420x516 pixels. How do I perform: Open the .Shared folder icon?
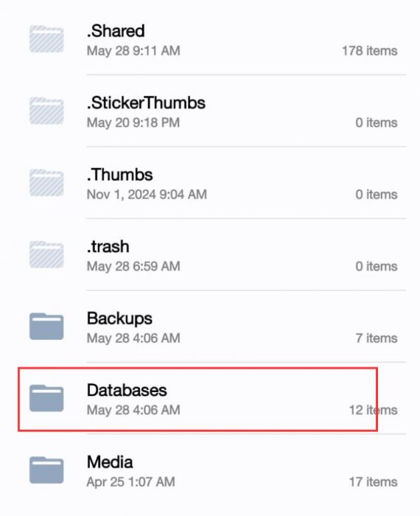point(46,39)
